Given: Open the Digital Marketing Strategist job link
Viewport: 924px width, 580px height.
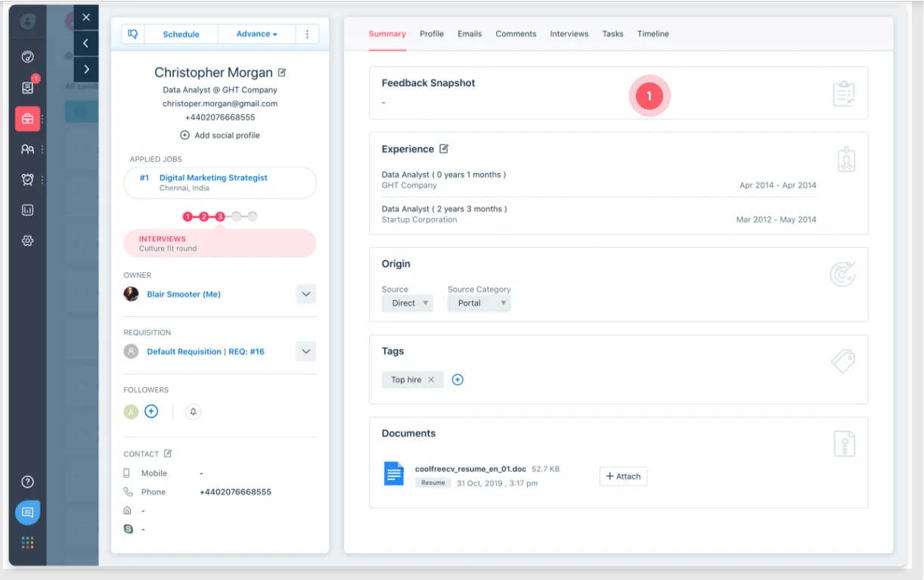Looking at the screenshot, I should click(x=213, y=178).
